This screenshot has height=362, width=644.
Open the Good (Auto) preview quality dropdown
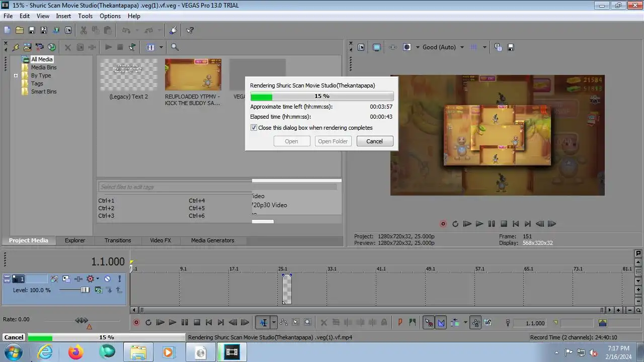click(x=462, y=47)
